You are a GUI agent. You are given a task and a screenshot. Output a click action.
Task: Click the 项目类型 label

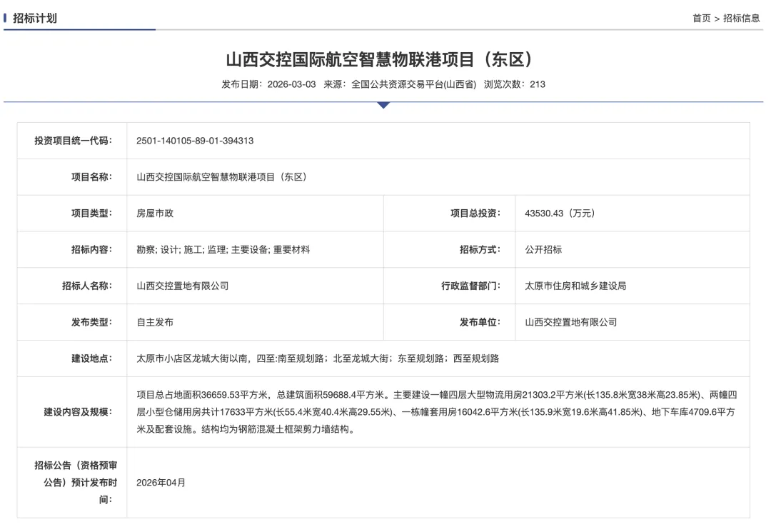91,214
